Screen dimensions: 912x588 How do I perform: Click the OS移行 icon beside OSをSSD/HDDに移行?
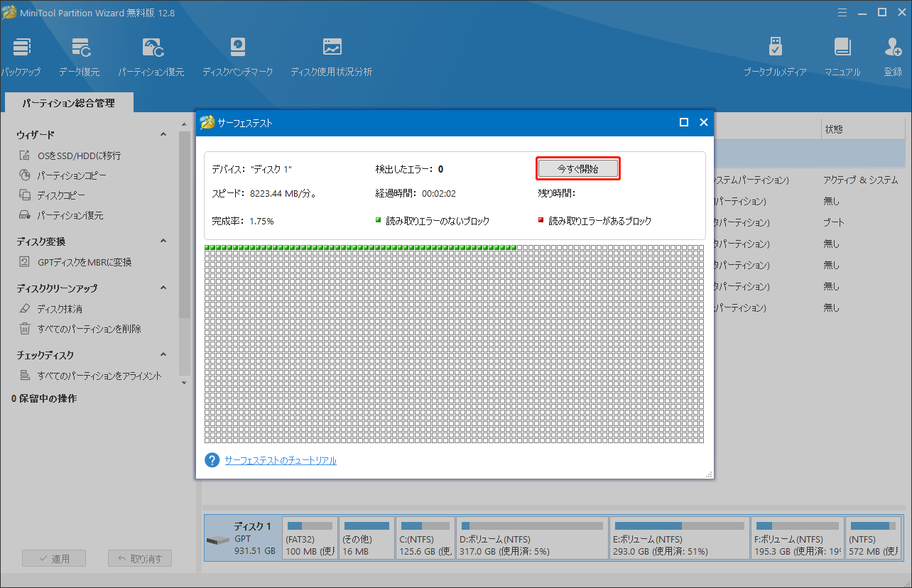point(25,156)
